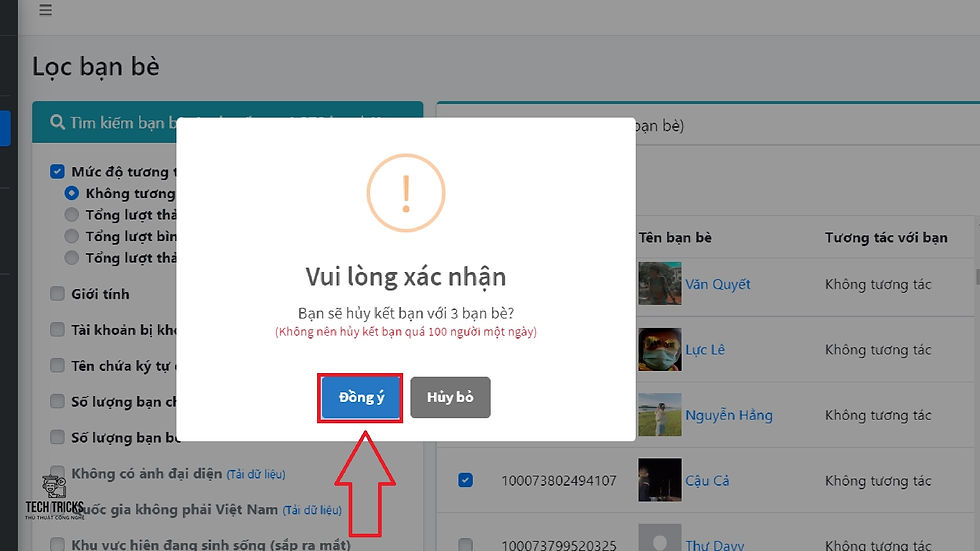Click the Tìm kiếm bạn bè panel header
980x551 pixels.
[228, 122]
